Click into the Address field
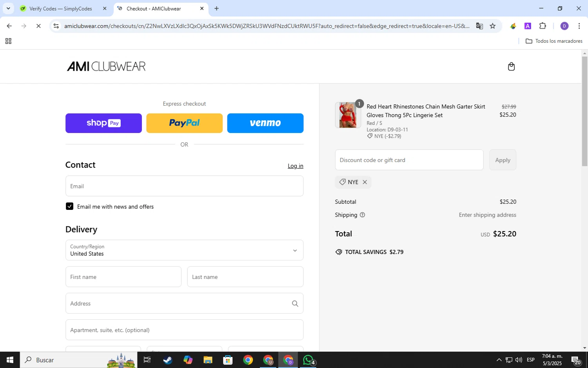The image size is (588, 368). [184, 303]
